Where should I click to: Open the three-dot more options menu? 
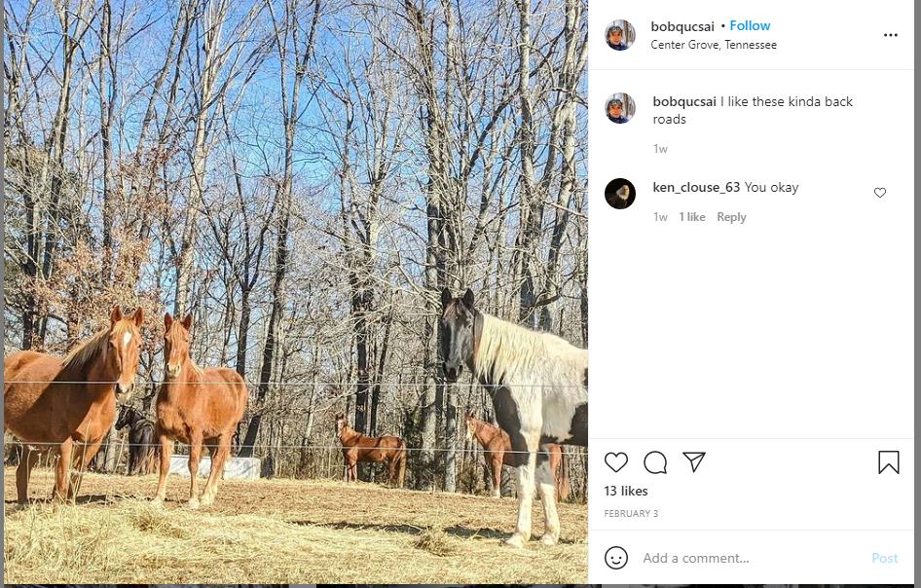coord(890,35)
